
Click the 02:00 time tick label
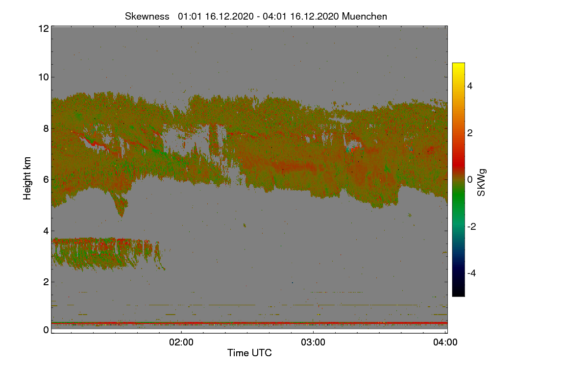point(181,343)
